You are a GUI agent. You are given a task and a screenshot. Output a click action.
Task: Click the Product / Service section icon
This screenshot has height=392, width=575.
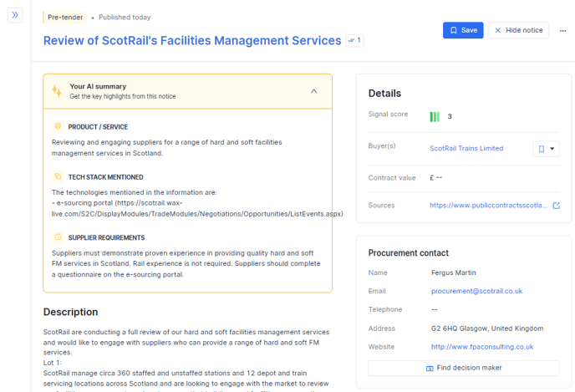point(58,126)
